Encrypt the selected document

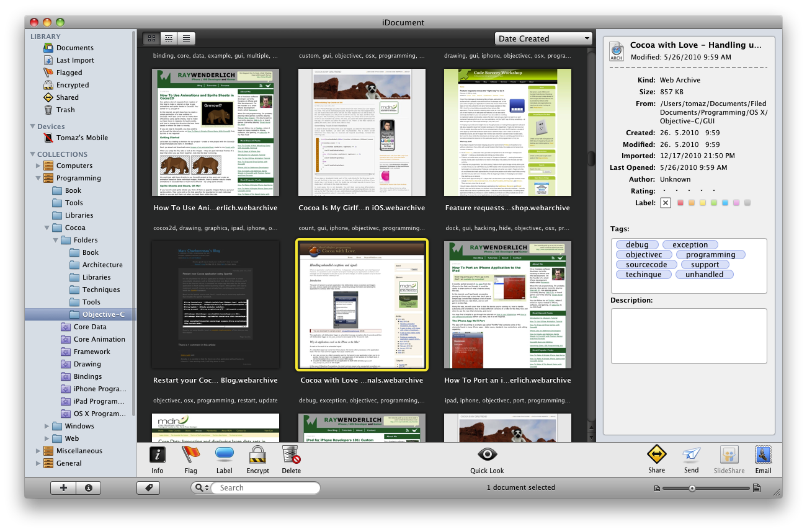click(x=257, y=456)
